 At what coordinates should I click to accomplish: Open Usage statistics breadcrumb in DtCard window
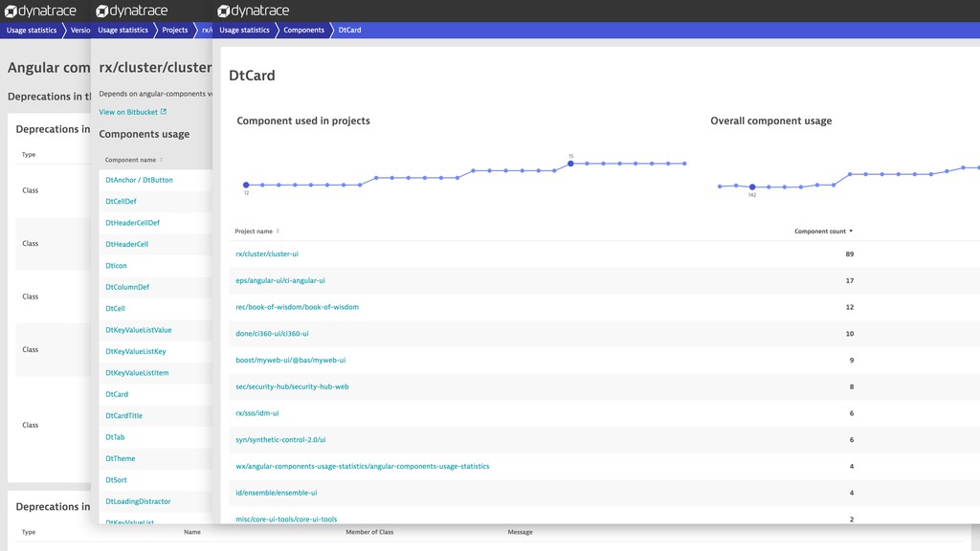(244, 30)
